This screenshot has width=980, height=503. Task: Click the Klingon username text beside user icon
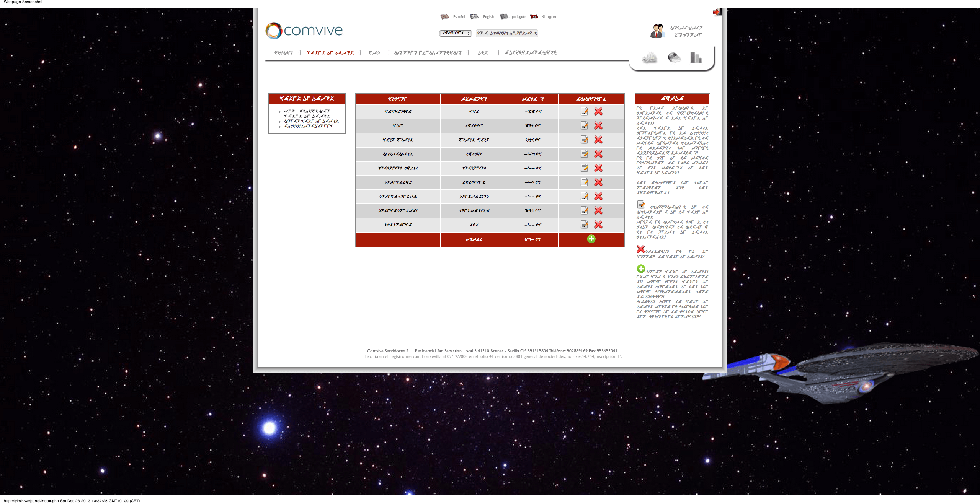[x=687, y=31]
